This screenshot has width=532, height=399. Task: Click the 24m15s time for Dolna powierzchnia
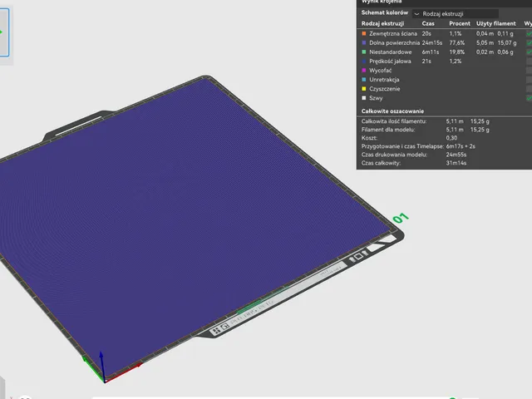click(432, 42)
